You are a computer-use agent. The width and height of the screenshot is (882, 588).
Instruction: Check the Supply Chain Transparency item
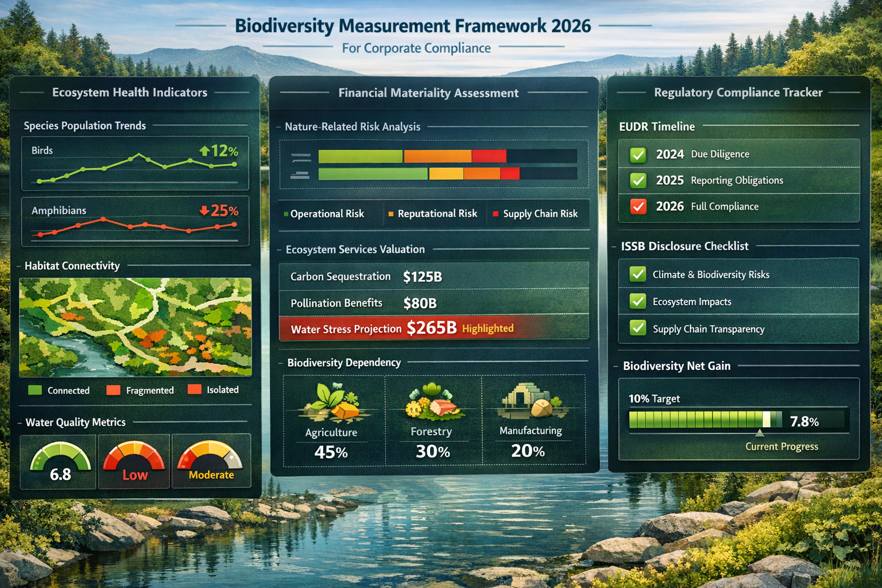[637, 328]
